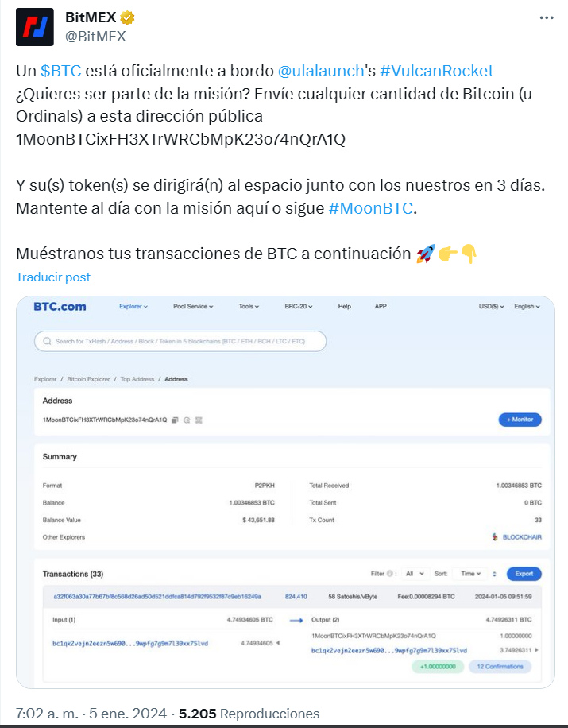Click the filter info icon next to Filter
568x728 pixels.
390,574
